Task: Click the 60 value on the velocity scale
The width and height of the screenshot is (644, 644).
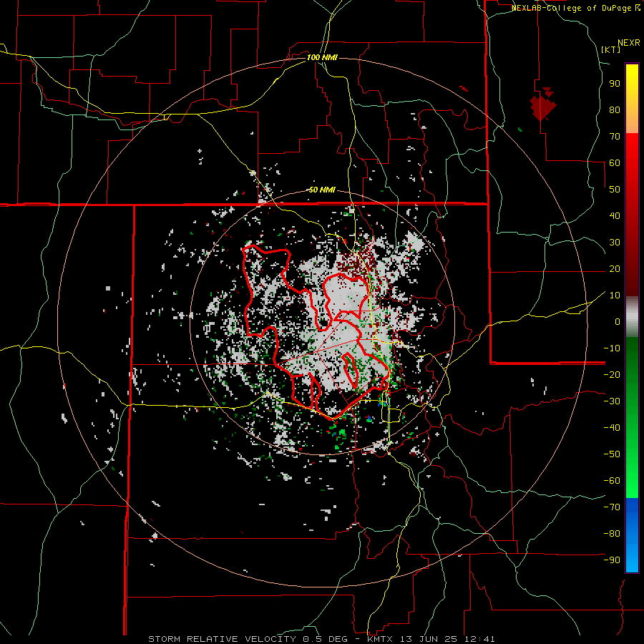Action: tap(615, 162)
